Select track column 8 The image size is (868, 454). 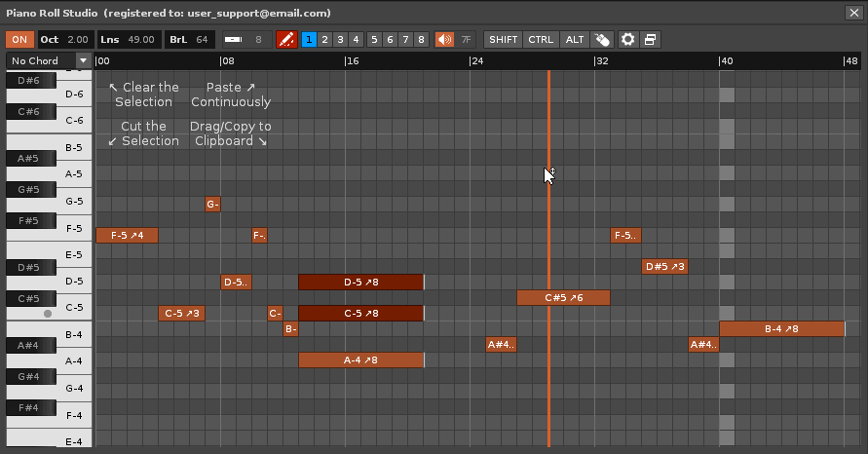point(421,39)
